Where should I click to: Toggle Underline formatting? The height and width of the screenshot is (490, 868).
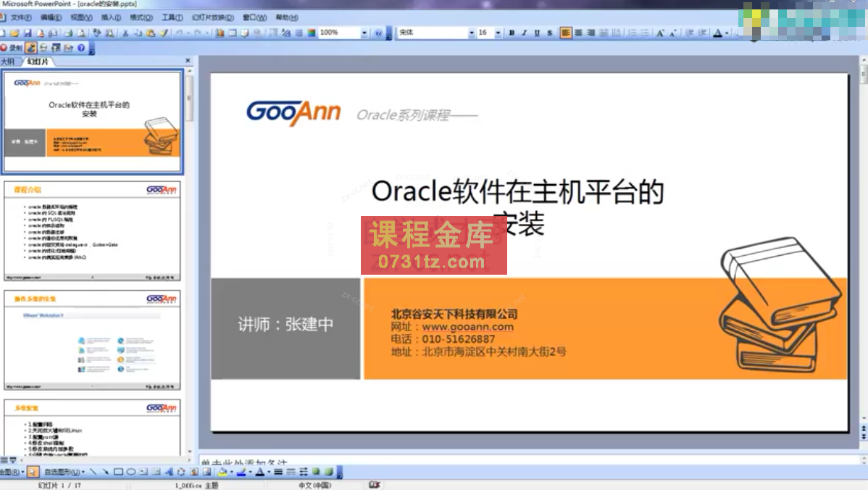click(x=537, y=33)
